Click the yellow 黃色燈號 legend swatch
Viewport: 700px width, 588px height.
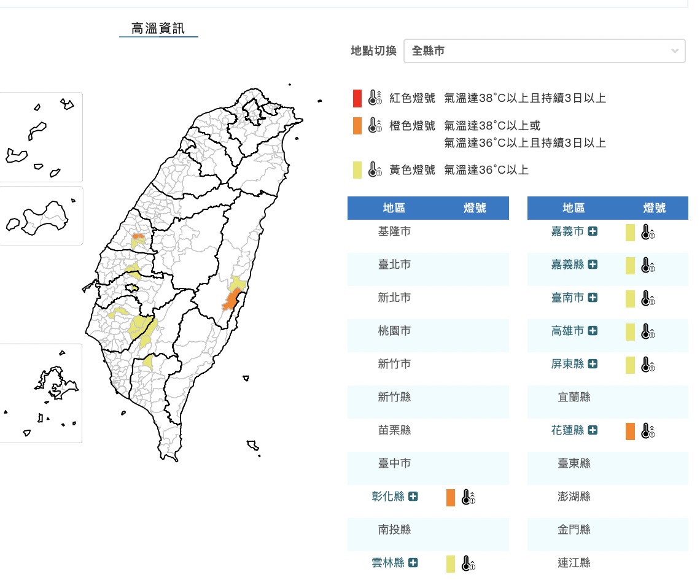357,170
